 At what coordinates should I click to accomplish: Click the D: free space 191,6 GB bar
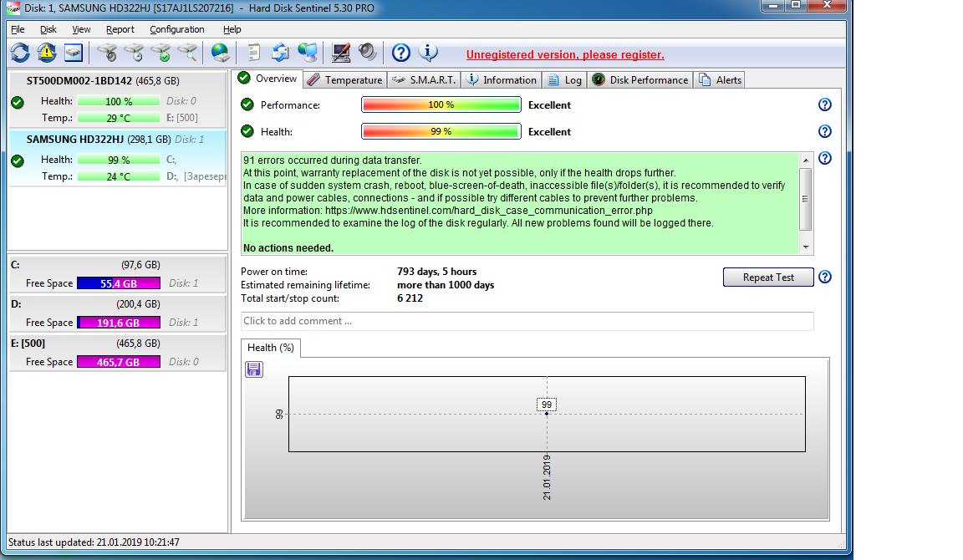coord(119,323)
